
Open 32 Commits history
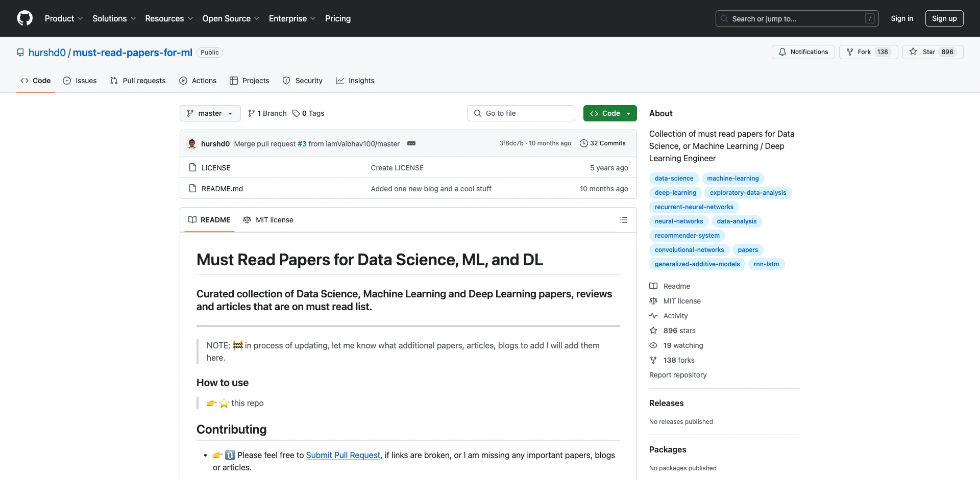pyautogui.click(x=603, y=143)
